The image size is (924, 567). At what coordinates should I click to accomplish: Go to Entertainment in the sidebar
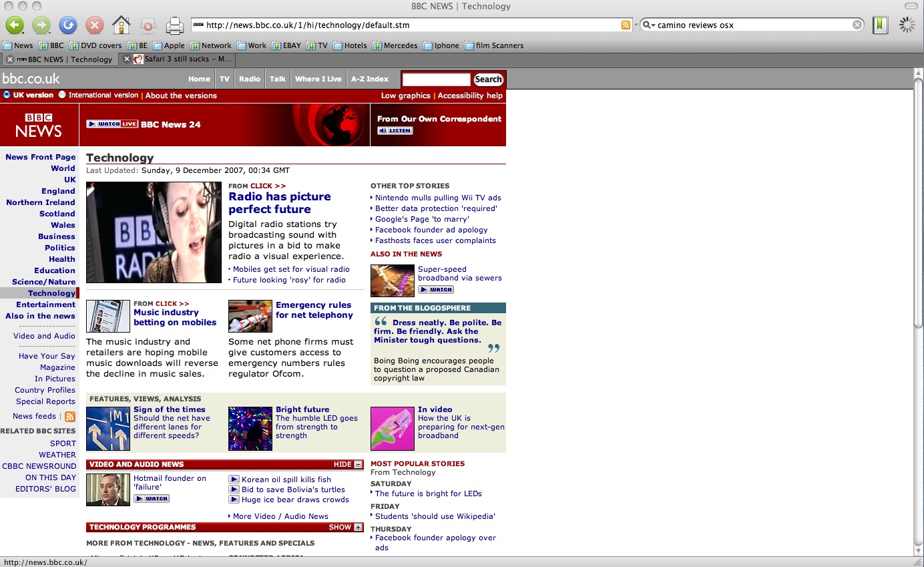coord(46,305)
